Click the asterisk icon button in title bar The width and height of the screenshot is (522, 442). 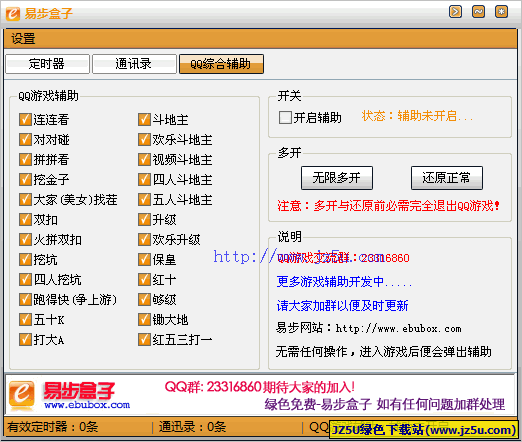tap(501, 12)
